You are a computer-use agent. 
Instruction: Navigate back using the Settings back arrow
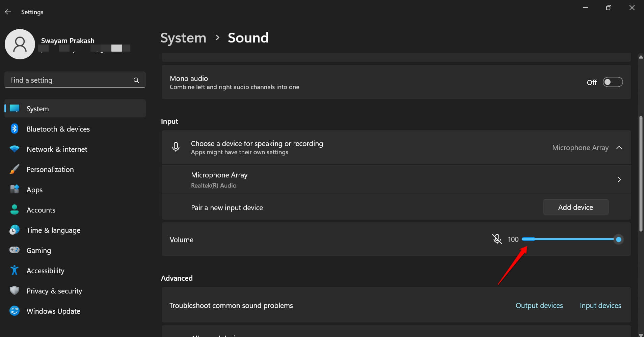point(8,11)
